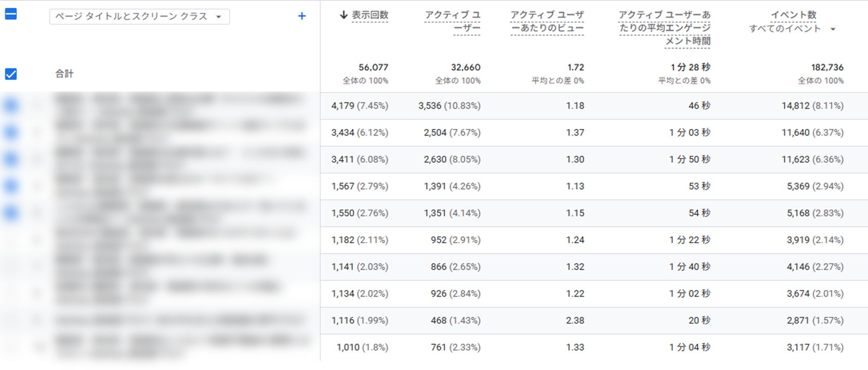Sort by the アクティブ ユーザー column header

(452, 22)
